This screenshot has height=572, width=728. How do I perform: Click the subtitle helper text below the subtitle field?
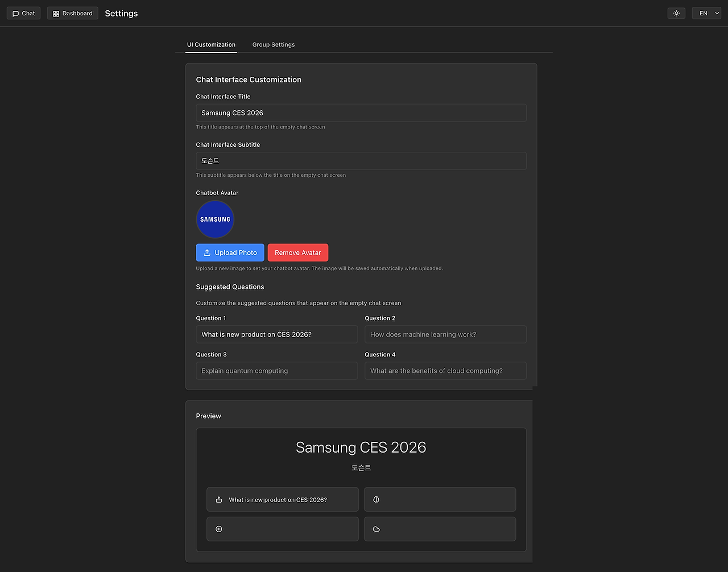tap(271, 175)
